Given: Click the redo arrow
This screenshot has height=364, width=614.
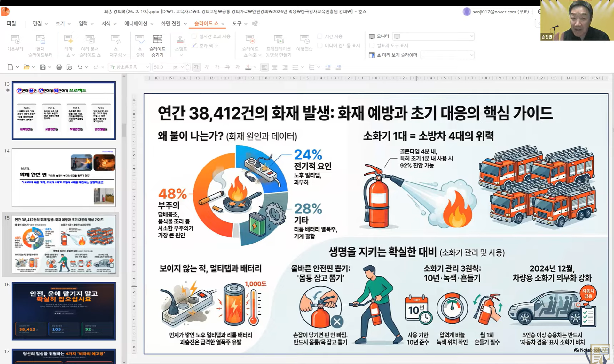Looking at the screenshot, I should 96,67.
